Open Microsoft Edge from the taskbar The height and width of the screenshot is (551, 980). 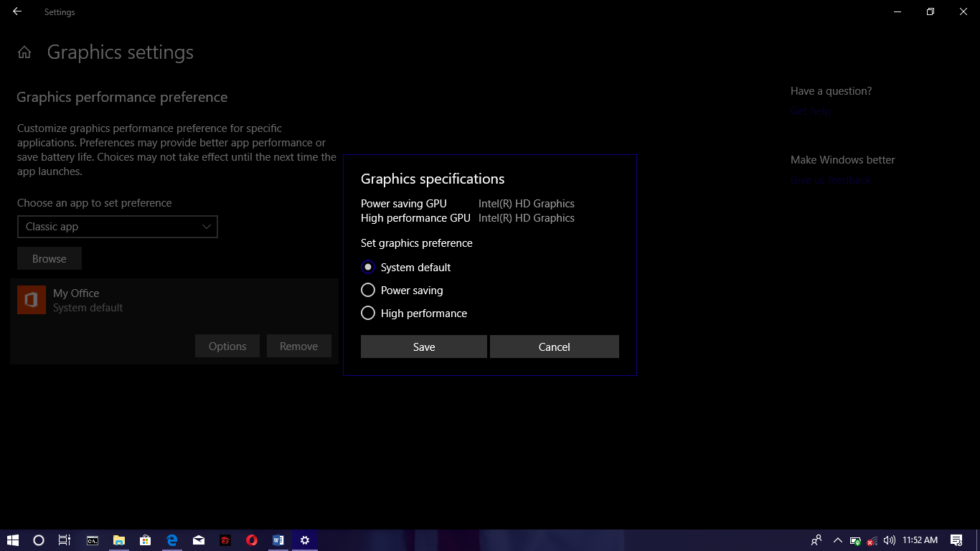[171, 540]
